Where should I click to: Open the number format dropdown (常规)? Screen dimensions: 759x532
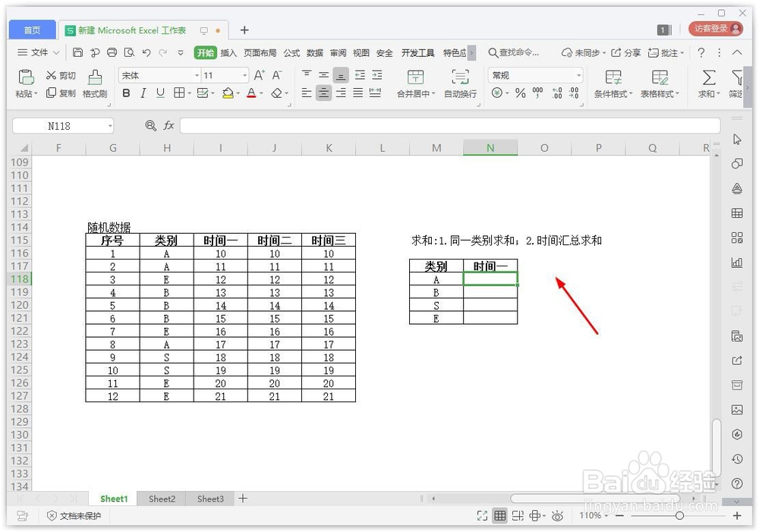coord(578,76)
